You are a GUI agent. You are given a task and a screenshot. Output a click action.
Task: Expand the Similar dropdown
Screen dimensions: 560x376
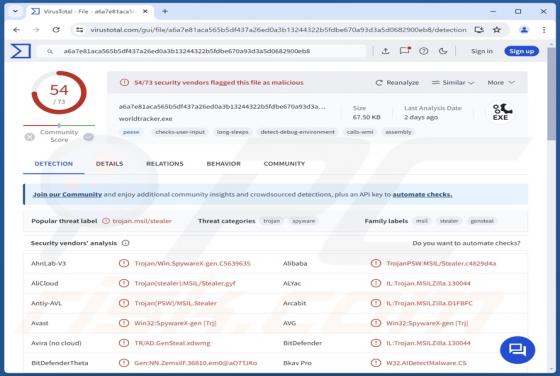[x=453, y=82]
